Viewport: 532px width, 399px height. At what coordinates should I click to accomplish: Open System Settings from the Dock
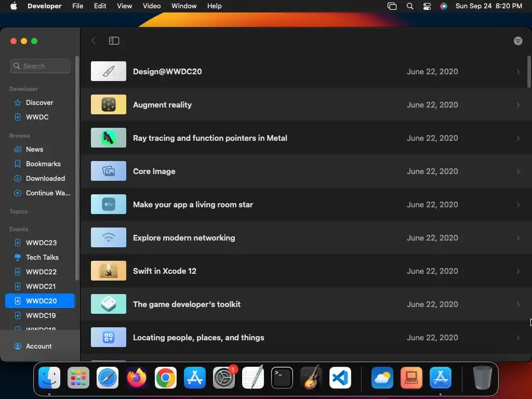pyautogui.click(x=224, y=378)
